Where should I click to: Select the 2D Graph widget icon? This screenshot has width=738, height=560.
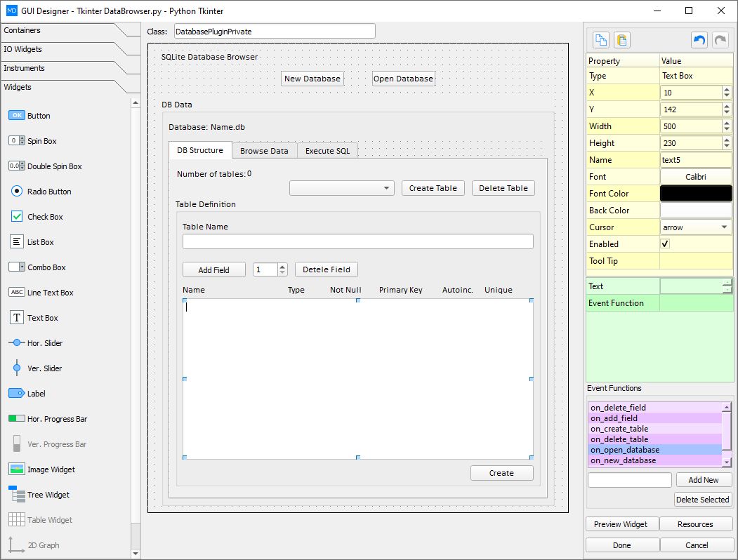click(x=16, y=545)
